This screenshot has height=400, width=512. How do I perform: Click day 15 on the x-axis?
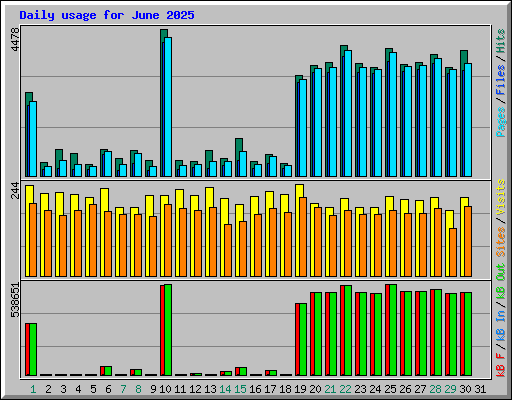(240, 389)
